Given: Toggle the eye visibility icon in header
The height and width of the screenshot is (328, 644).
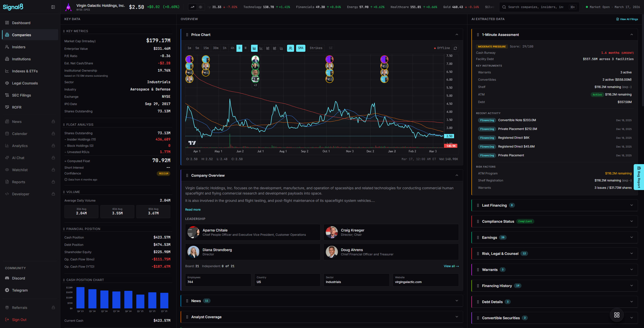Looking at the screenshot, I should [200, 7].
